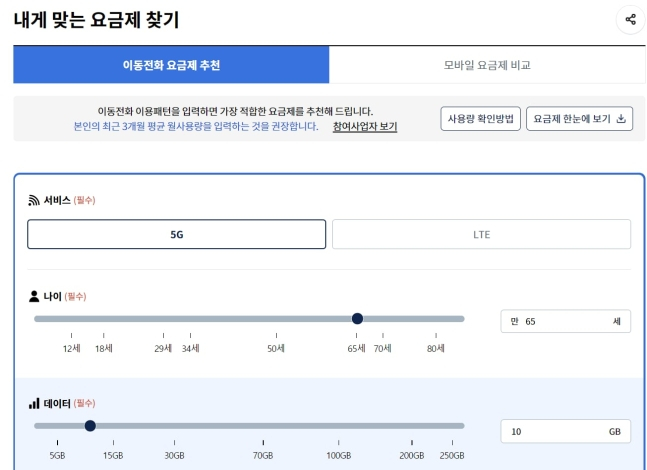
Task: Click the 100GB data tick label
Action: (339, 456)
